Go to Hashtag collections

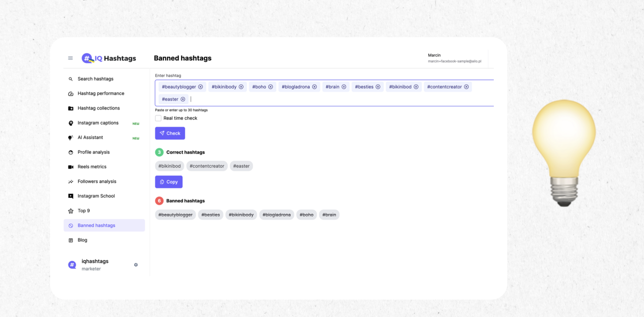99,108
